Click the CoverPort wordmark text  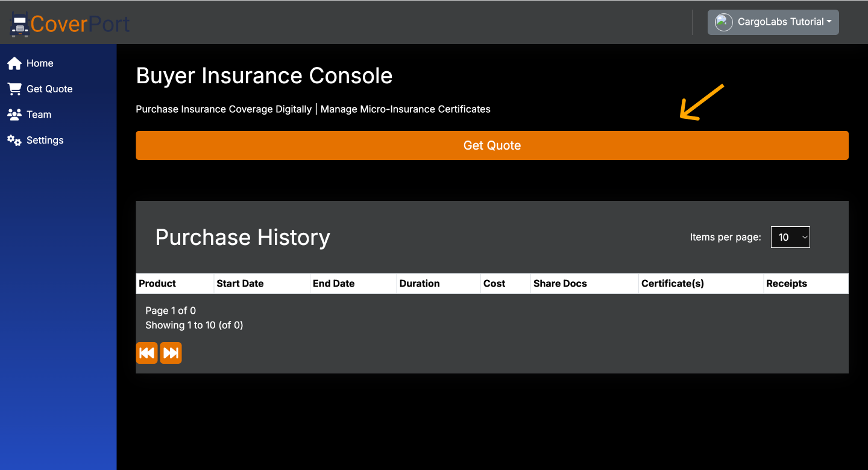pos(80,24)
